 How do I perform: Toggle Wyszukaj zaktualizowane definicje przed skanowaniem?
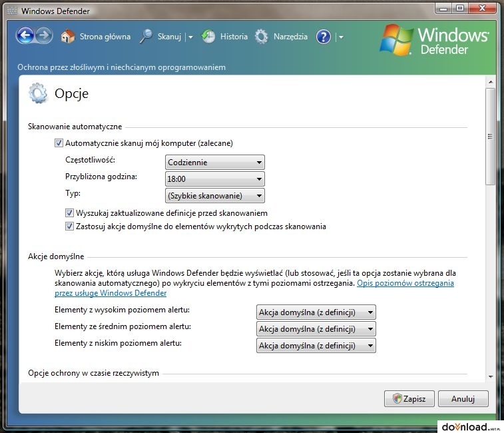pyautogui.click(x=69, y=213)
